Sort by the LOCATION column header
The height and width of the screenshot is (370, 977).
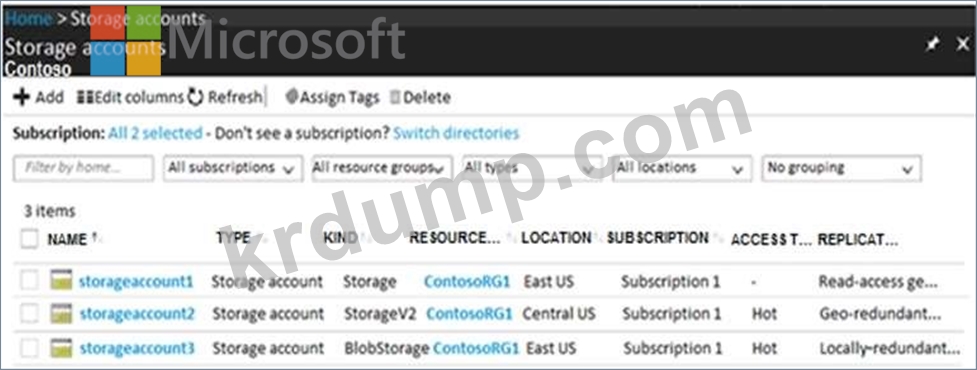tap(556, 238)
